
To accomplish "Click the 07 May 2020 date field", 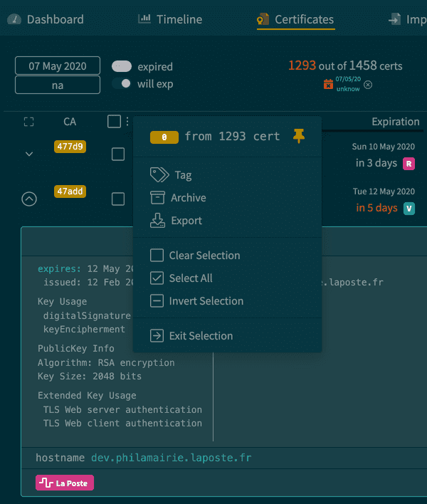I will pos(58,66).
